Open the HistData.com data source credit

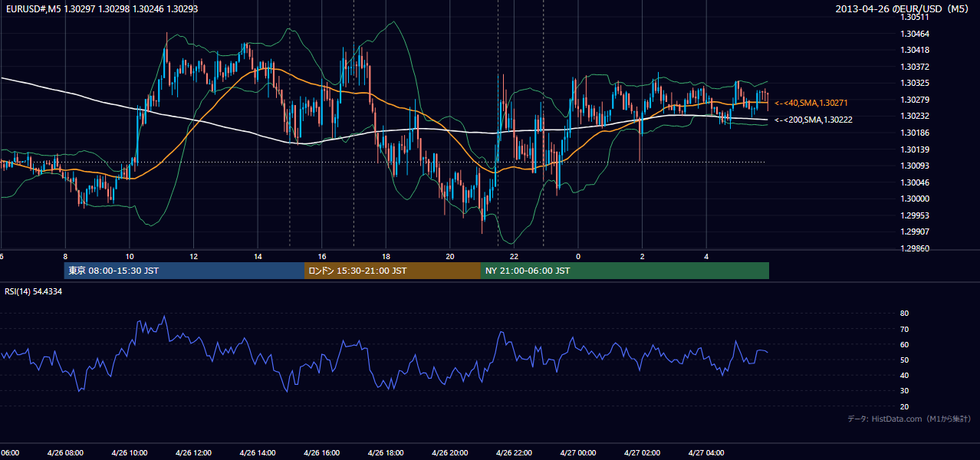click(x=909, y=419)
